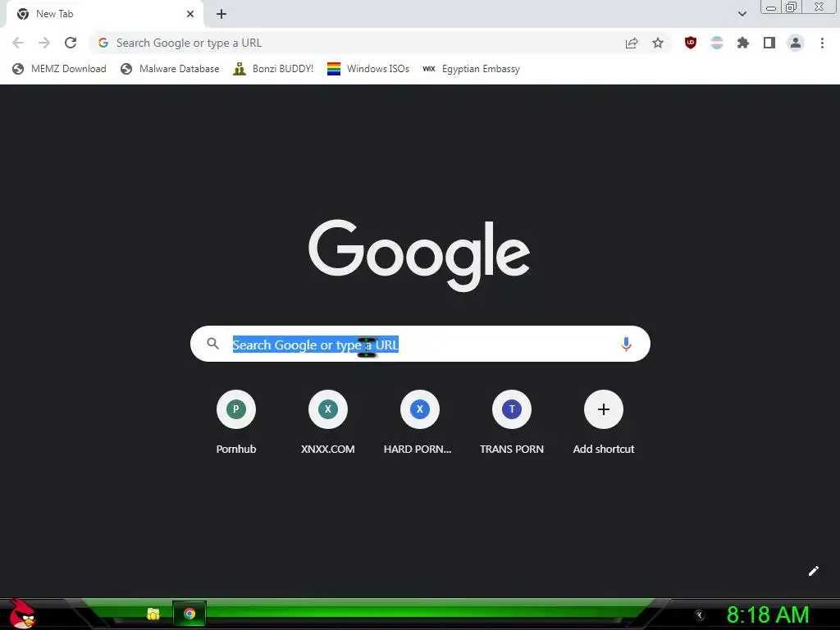Customize this page with pencil icon
Screen dimensions: 840x630
point(813,571)
